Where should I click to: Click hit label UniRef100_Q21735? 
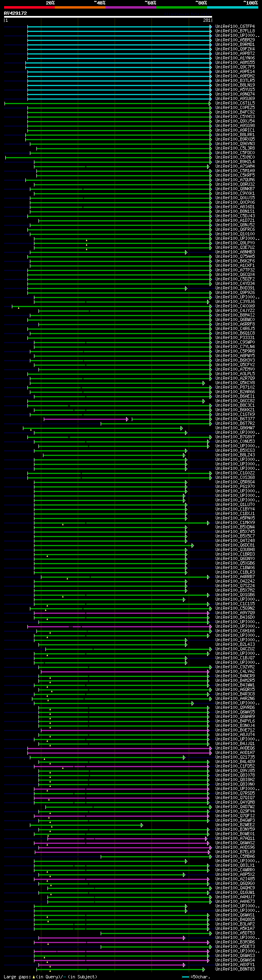click(x=235, y=757)
